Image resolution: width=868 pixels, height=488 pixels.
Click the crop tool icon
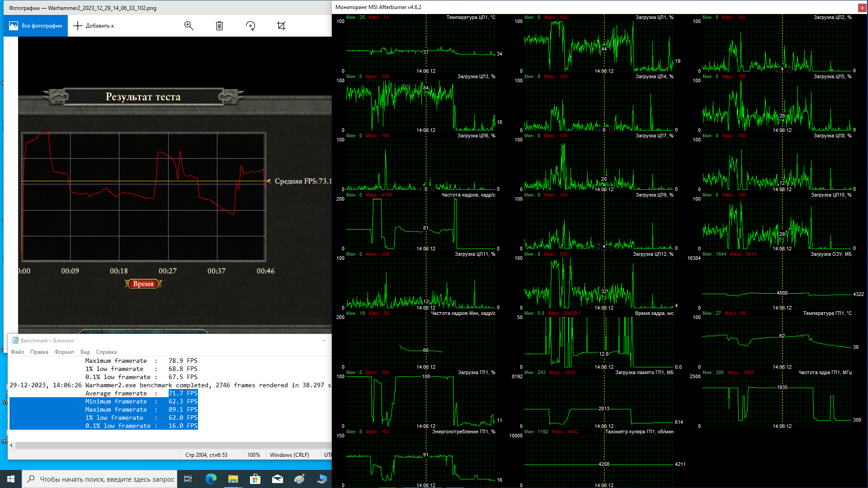[281, 26]
